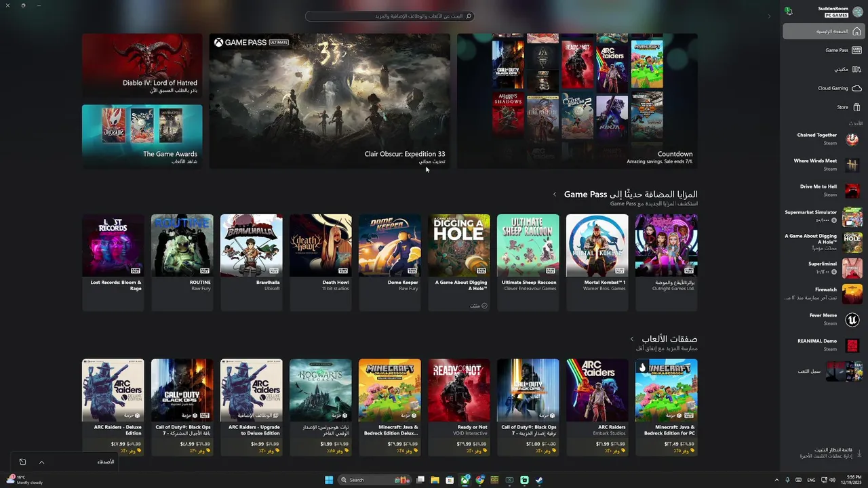Open Drive Me to Hell recent game
The width and height of the screenshot is (868, 488).
click(823, 190)
